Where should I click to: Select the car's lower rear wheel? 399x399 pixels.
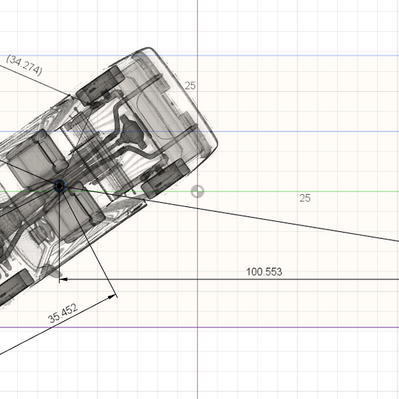pos(166,178)
